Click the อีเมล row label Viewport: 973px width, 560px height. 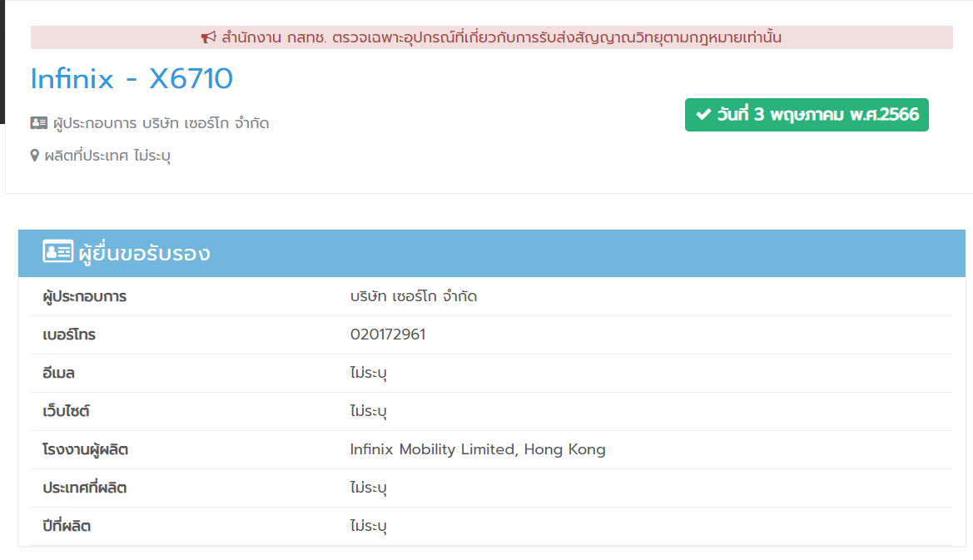(x=59, y=373)
